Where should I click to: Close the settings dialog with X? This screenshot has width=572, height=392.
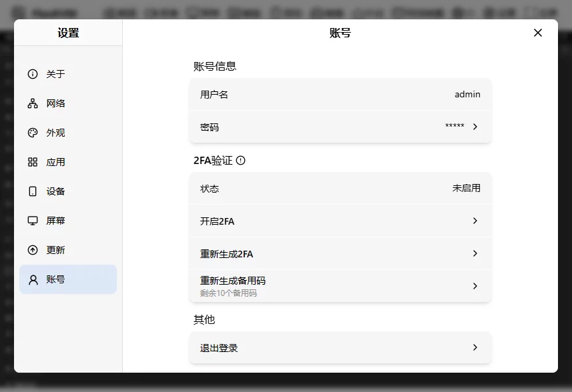coord(538,33)
